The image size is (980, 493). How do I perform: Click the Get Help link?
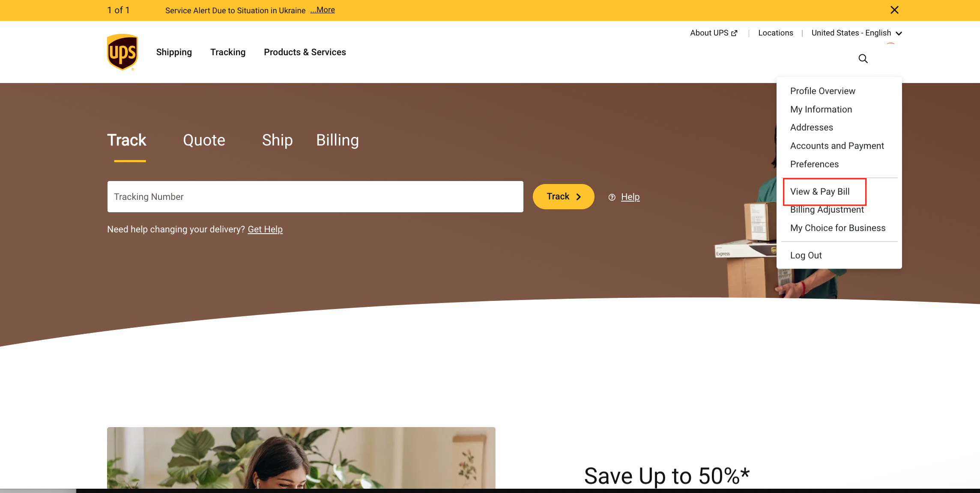265,229
